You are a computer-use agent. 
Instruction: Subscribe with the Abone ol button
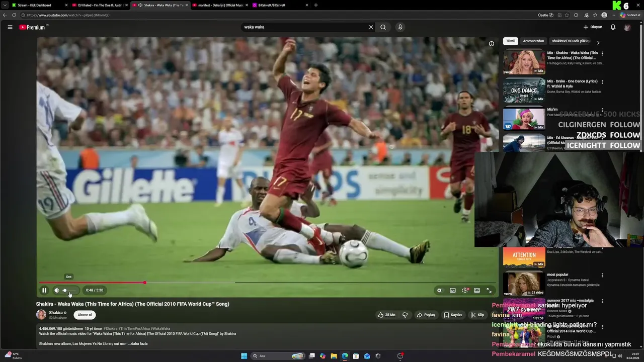85,315
